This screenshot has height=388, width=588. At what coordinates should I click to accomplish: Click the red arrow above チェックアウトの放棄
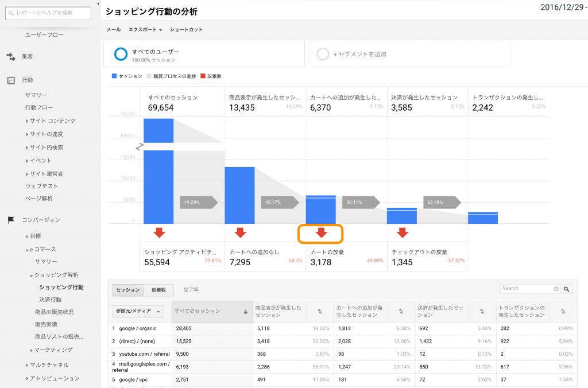pyautogui.click(x=403, y=232)
